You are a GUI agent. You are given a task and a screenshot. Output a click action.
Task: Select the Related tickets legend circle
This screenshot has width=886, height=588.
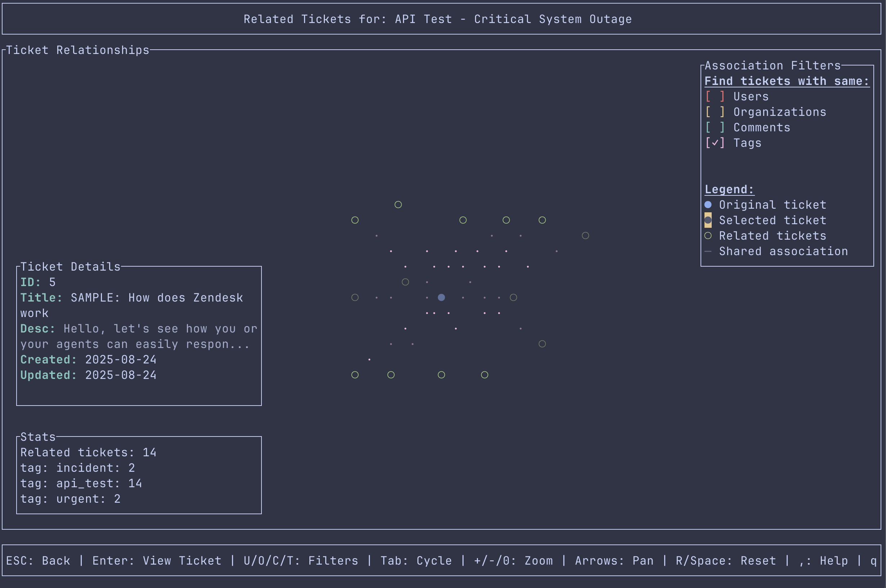(708, 235)
